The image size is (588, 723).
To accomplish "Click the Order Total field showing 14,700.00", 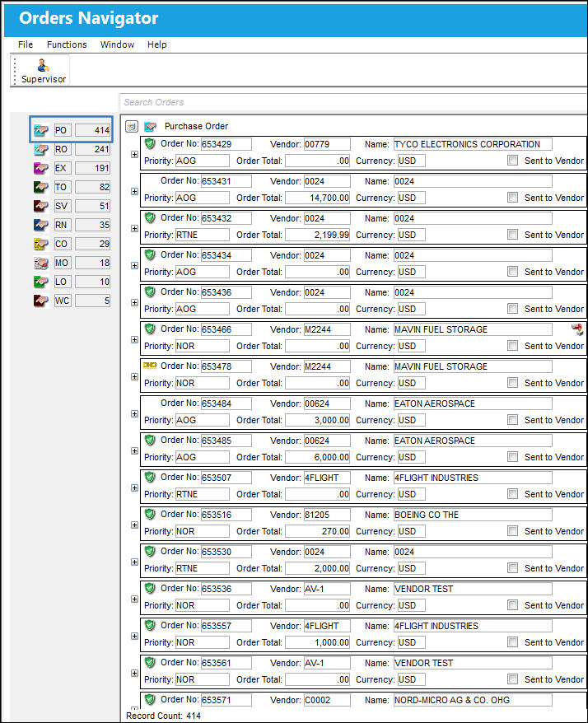I will [317, 198].
